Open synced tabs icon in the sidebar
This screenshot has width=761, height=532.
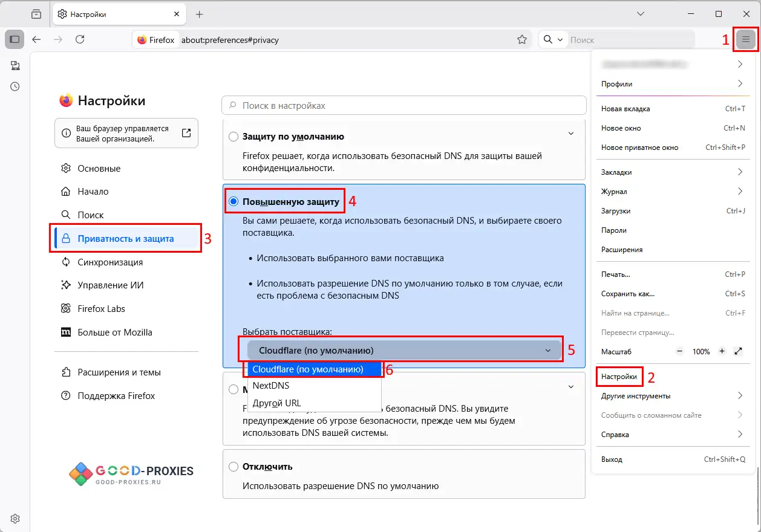coord(15,65)
